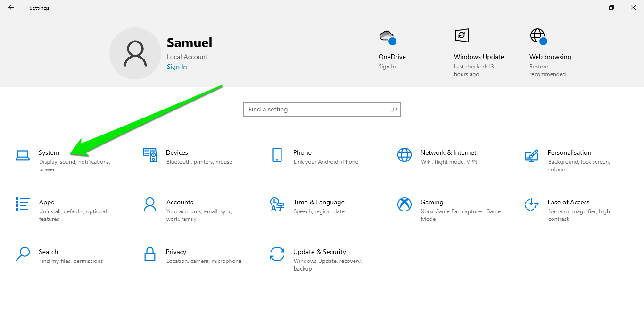
Task: Click 'Last checked: 13 hours ago' text
Action: [x=474, y=70]
